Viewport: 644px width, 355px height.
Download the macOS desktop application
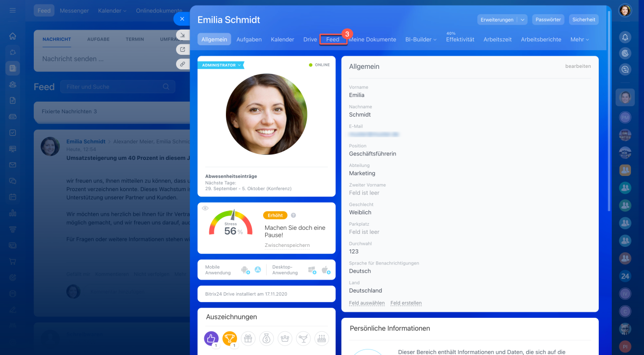(x=326, y=270)
